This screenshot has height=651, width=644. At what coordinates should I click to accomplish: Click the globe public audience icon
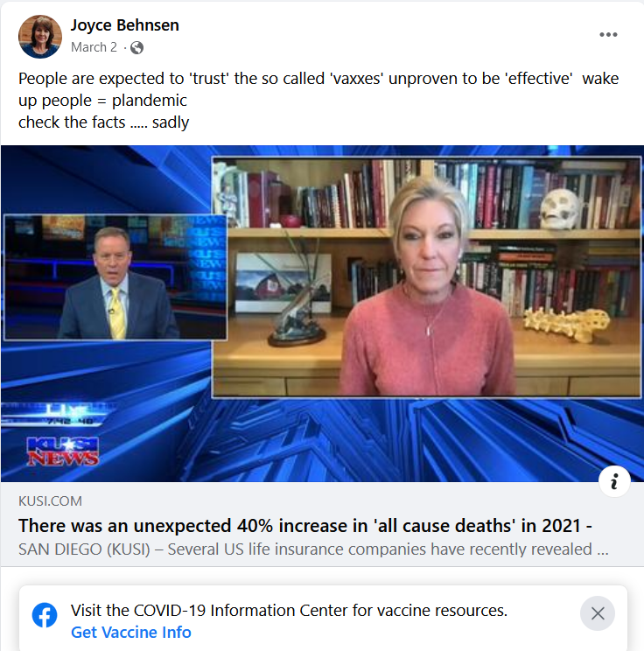136,48
